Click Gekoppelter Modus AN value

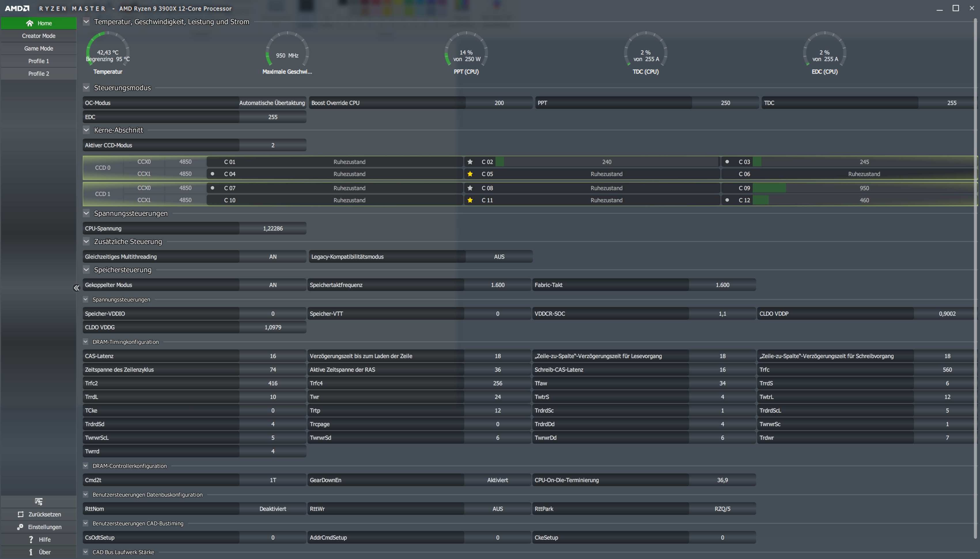(x=273, y=285)
